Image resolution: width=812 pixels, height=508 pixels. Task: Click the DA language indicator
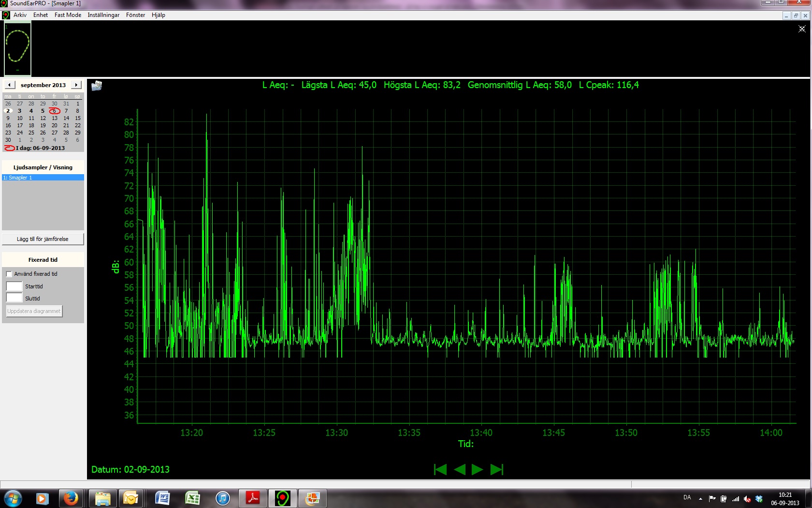tap(687, 497)
